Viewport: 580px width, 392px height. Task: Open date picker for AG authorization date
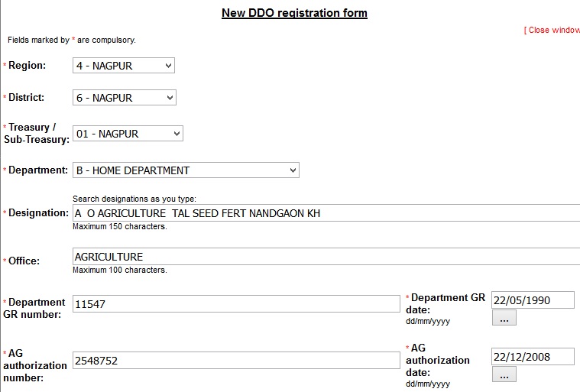point(504,374)
